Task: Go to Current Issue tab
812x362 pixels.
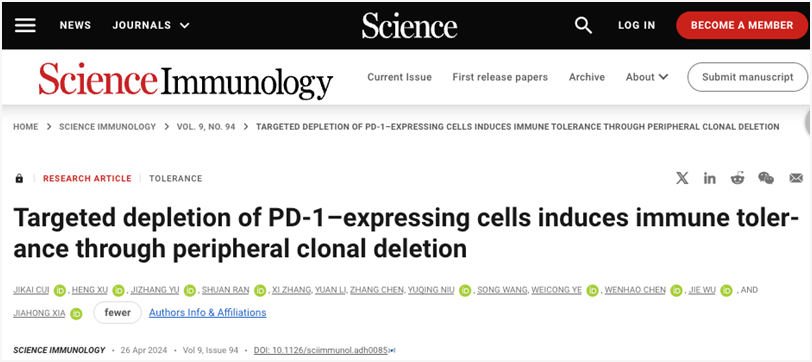Action: [x=399, y=77]
